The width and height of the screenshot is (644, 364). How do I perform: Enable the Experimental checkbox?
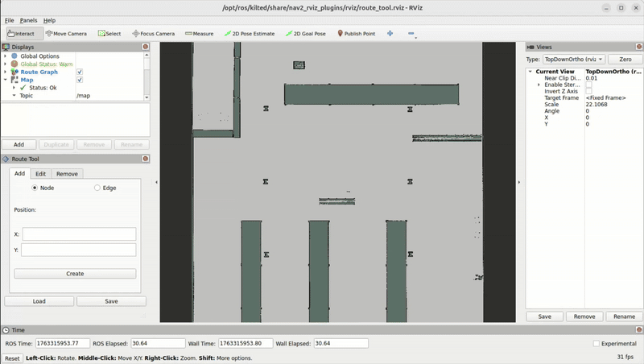pyautogui.click(x=596, y=343)
